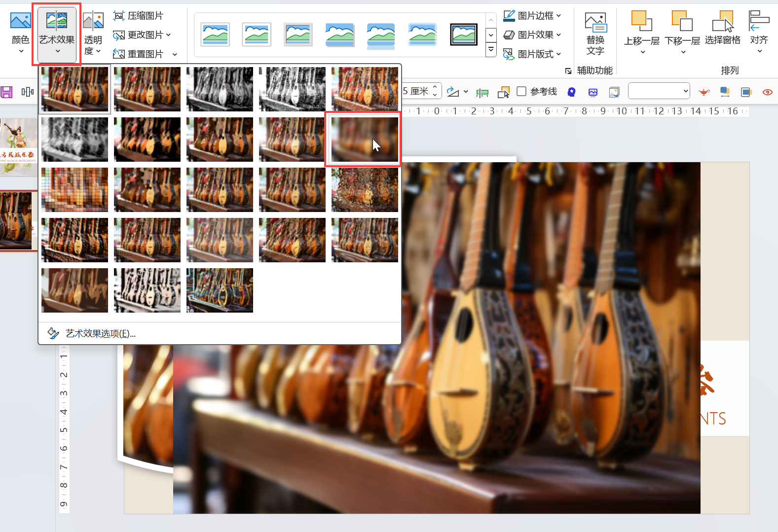The height and width of the screenshot is (532, 778).
Task: Apply the black-and-white line drawing effect in first row
Action: point(292,89)
